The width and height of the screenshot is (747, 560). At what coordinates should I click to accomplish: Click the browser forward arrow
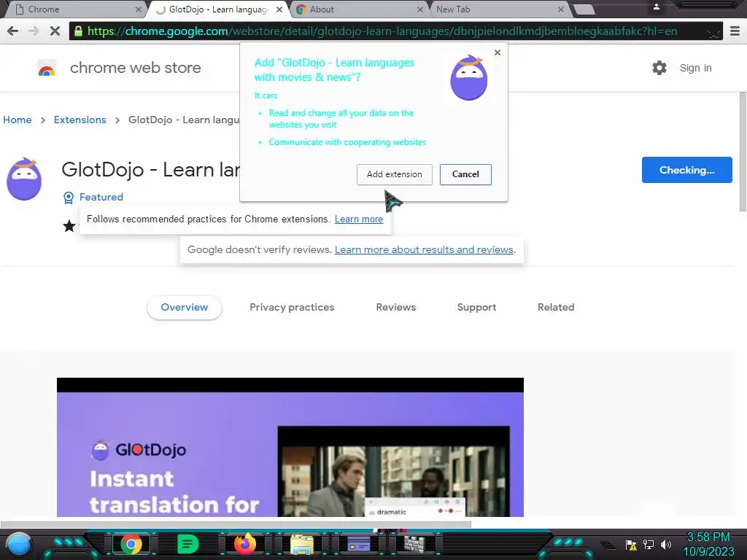pyautogui.click(x=34, y=31)
